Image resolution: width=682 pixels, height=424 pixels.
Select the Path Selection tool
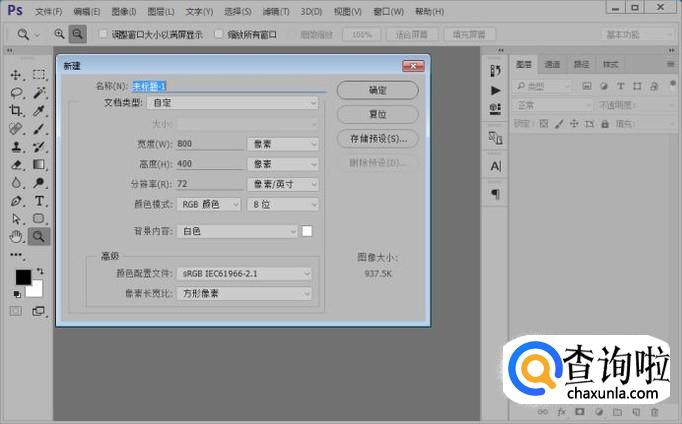[16, 218]
